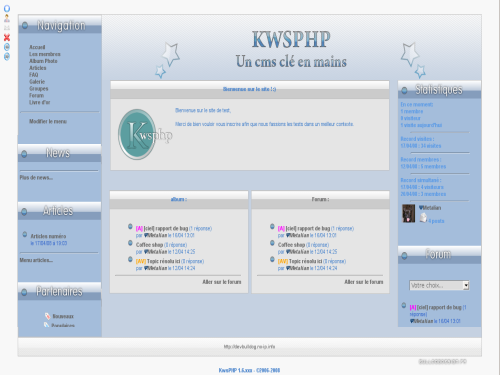Click the faded grey messages icon

pos(7,28)
